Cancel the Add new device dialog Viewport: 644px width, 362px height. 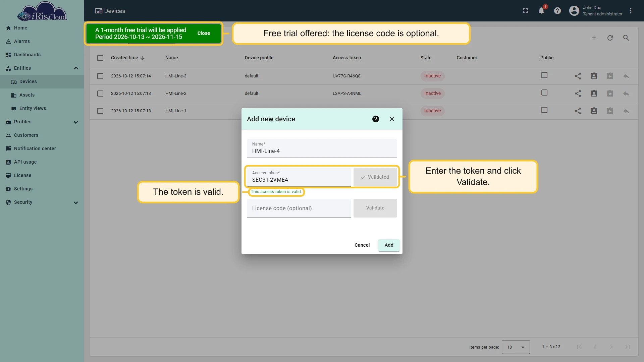coord(362,245)
